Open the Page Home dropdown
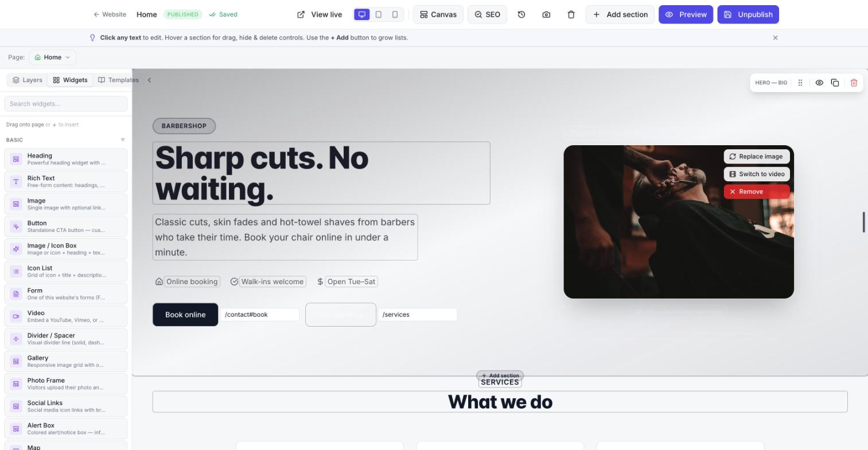This screenshot has width=868, height=450. point(52,57)
